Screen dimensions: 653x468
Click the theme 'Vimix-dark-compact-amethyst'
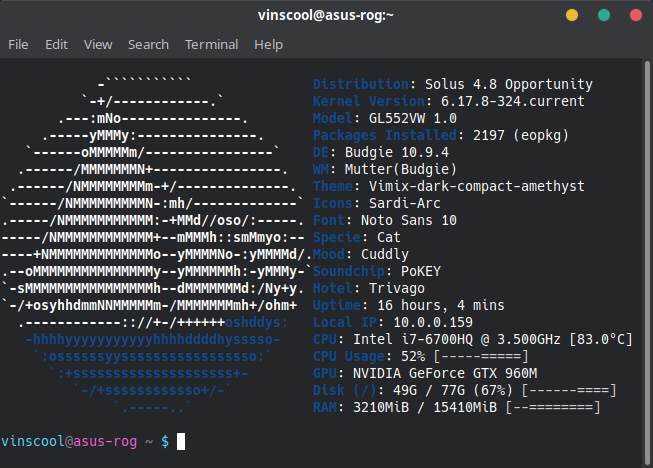coord(477,187)
